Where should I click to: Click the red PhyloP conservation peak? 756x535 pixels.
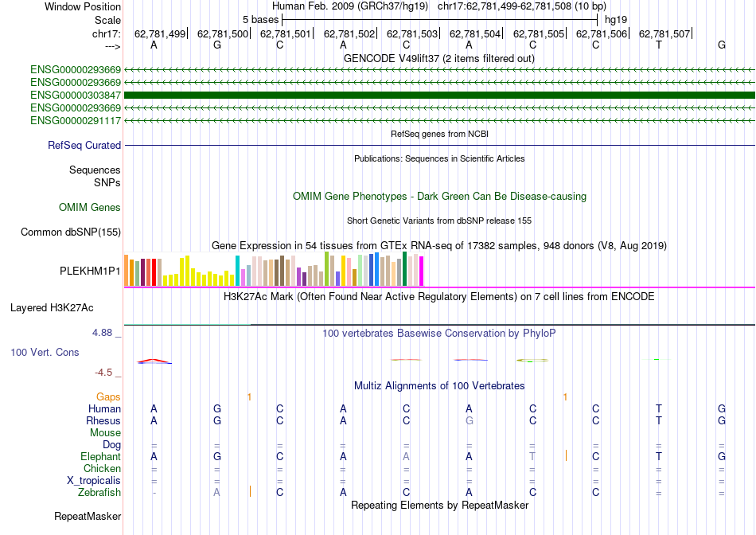(x=154, y=361)
